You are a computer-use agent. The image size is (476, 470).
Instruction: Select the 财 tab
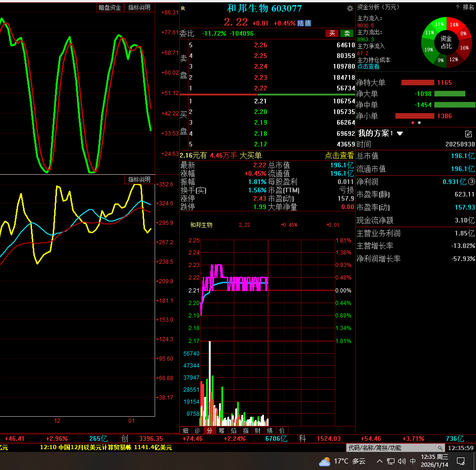pyautogui.click(x=258, y=431)
